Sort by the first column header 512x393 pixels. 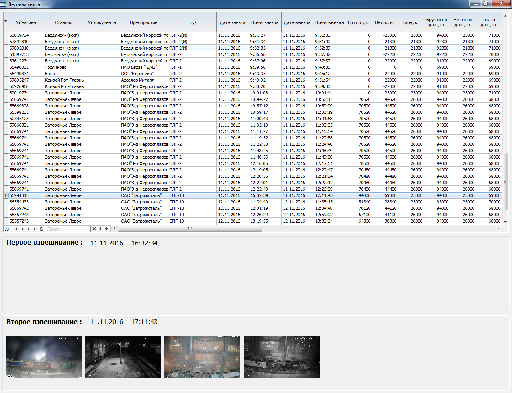(x=26, y=23)
